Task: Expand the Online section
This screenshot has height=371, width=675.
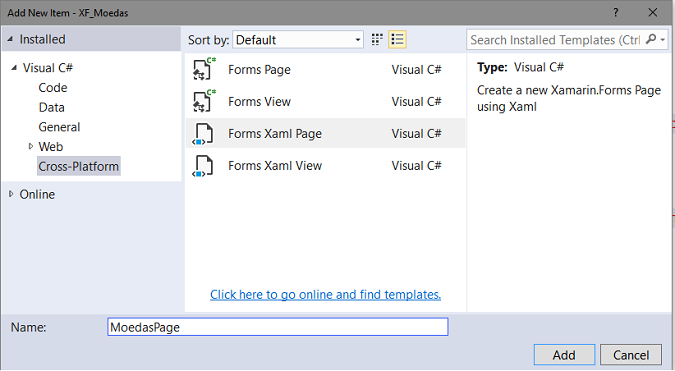Action: pos(11,194)
